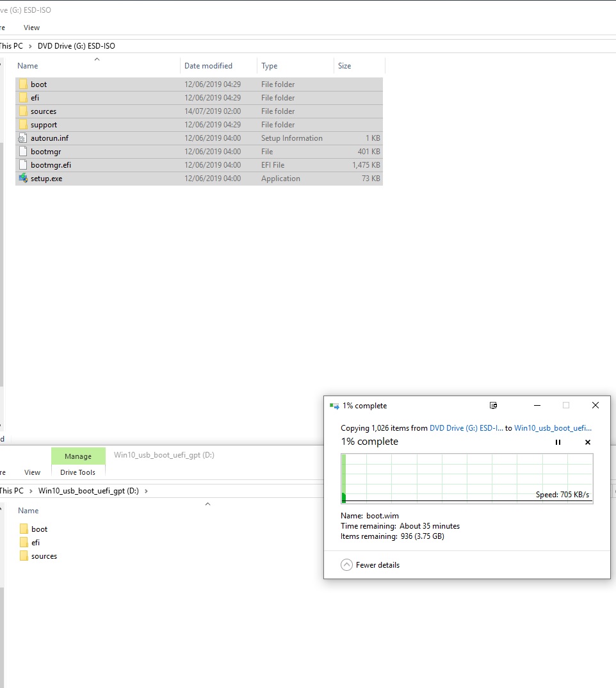Click the copy dialog title bar icon

[334, 406]
